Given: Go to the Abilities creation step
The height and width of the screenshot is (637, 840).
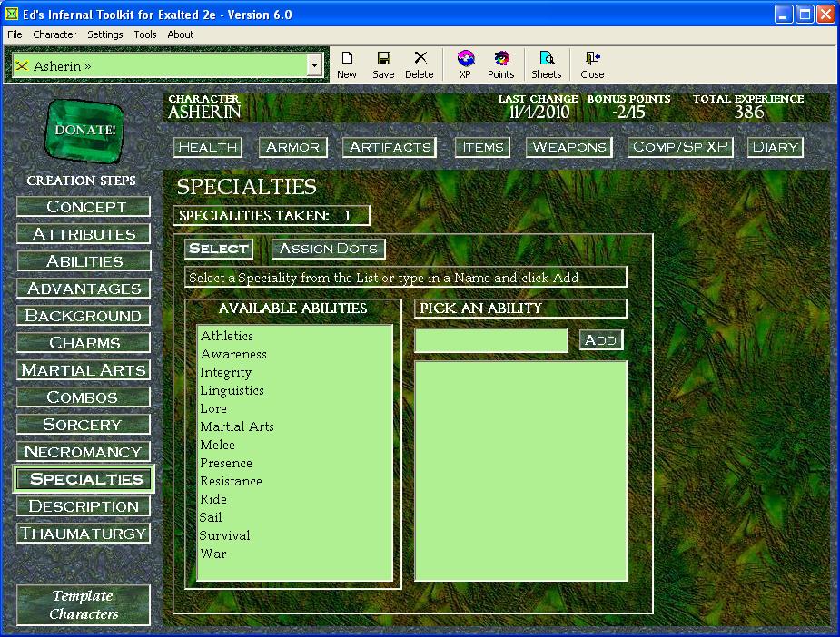Looking at the screenshot, I should (84, 261).
